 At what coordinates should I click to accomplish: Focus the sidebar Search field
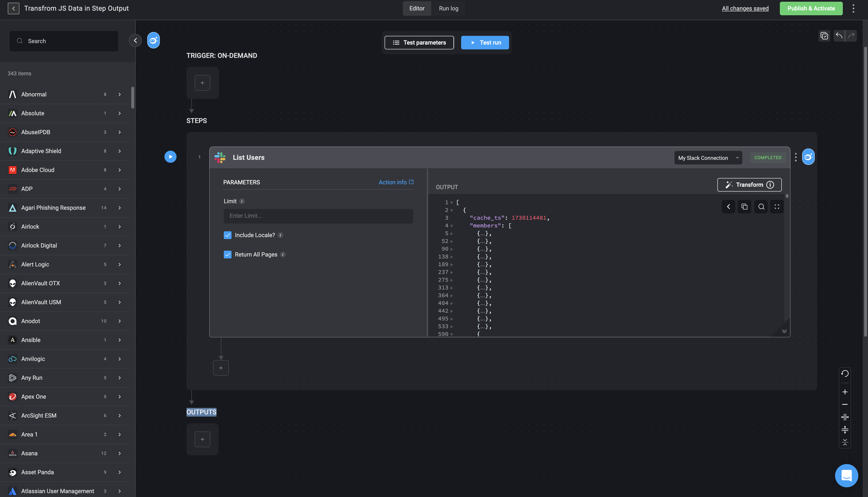click(64, 41)
